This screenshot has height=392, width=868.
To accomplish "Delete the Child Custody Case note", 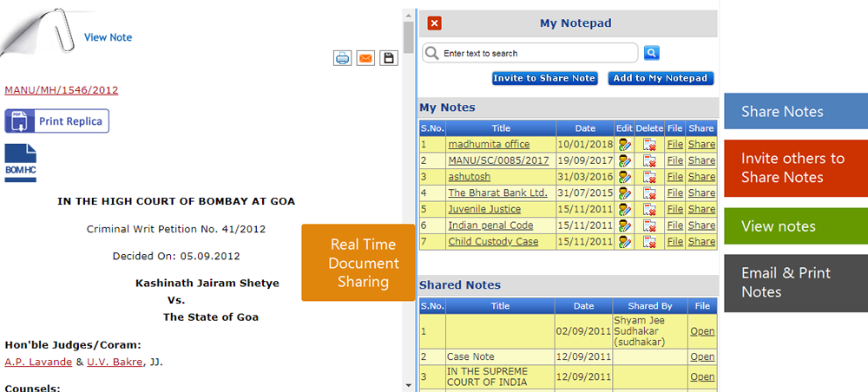I will [649, 242].
